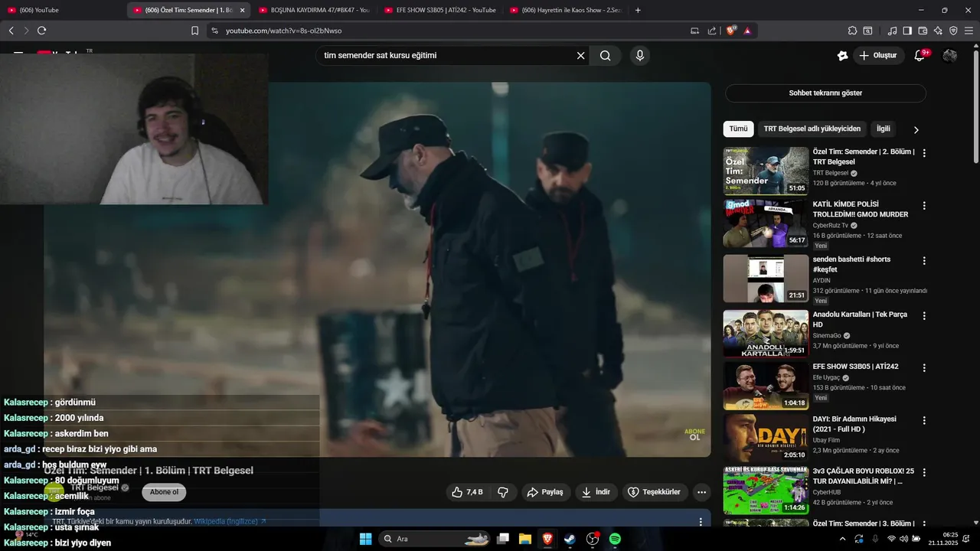Clear the YouTube search field text

pos(580,55)
